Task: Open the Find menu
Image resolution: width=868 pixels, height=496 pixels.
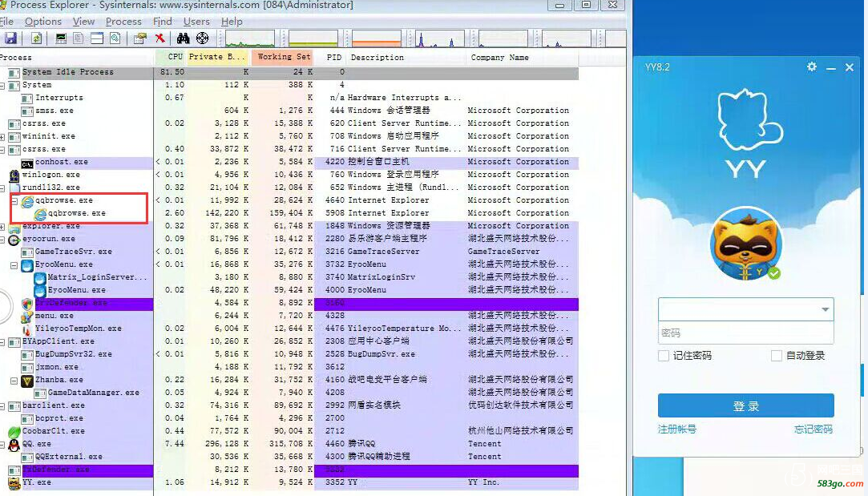Action: [x=162, y=22]
